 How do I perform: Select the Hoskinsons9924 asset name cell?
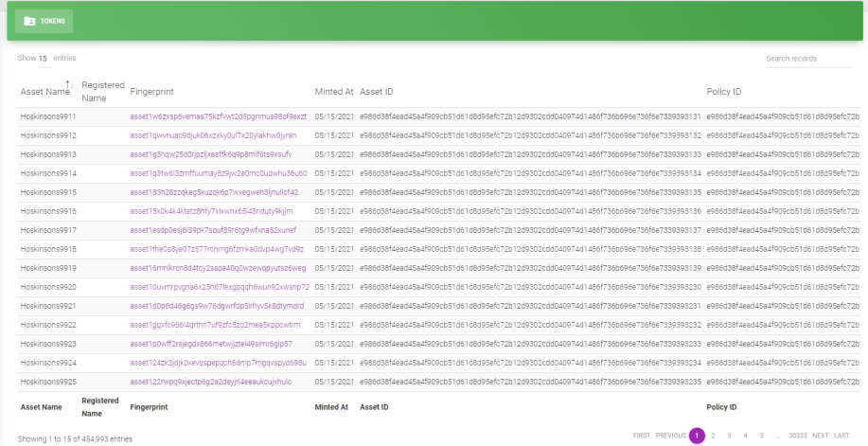point(48,363)
